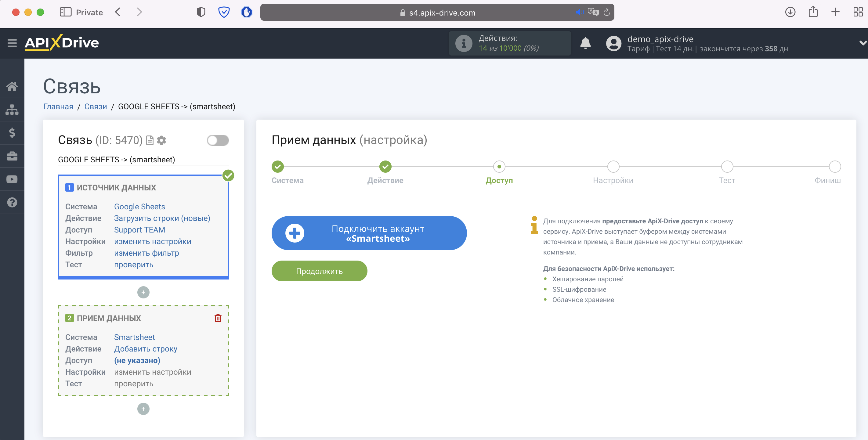The height and width of the screenshot is (440, 868).
Task: Delete the data receiving block with the trash icon
Action: (218, 318)
